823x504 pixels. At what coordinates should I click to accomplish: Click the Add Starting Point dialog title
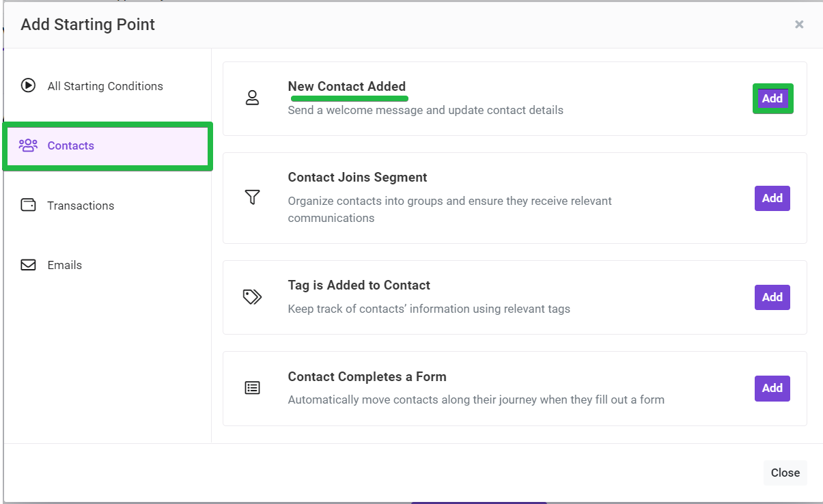pos(88,25)
